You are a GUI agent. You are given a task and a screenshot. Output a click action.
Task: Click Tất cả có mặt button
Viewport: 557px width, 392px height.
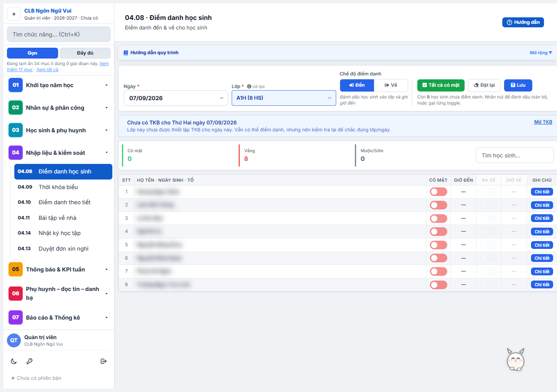441,85
